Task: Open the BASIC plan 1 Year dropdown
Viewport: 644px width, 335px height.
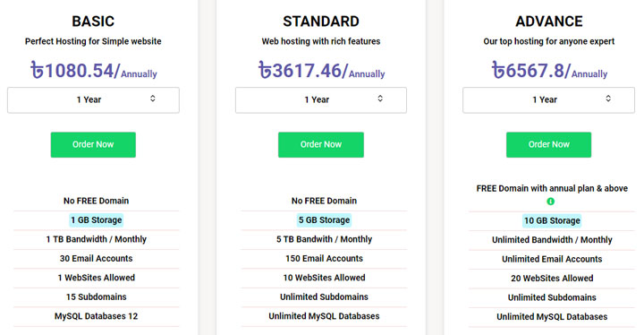Action: coord(93,100)
